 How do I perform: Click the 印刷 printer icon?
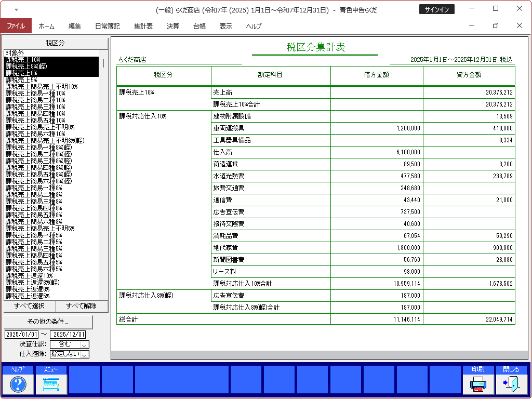(478, 384)
